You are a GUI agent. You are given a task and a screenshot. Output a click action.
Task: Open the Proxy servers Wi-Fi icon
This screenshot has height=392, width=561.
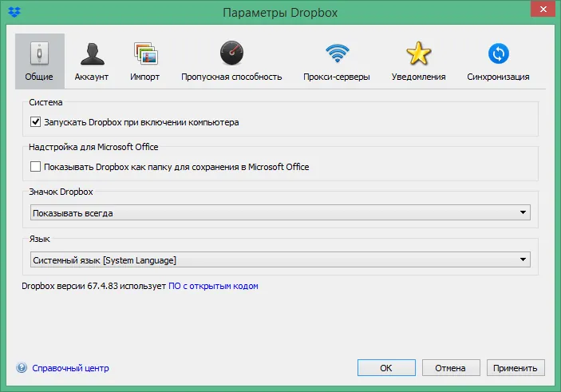(x=337, y=53)
